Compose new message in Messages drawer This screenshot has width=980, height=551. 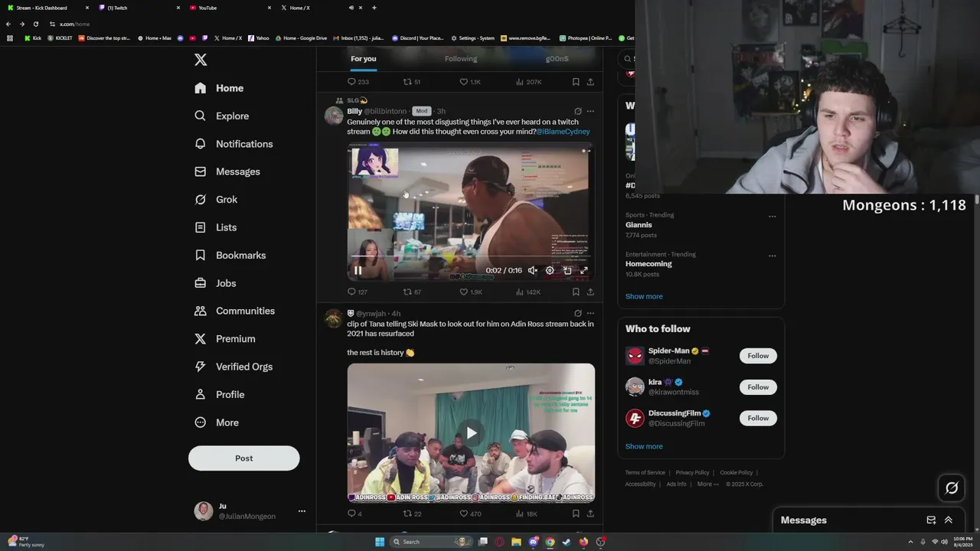(x=931, y=520)
